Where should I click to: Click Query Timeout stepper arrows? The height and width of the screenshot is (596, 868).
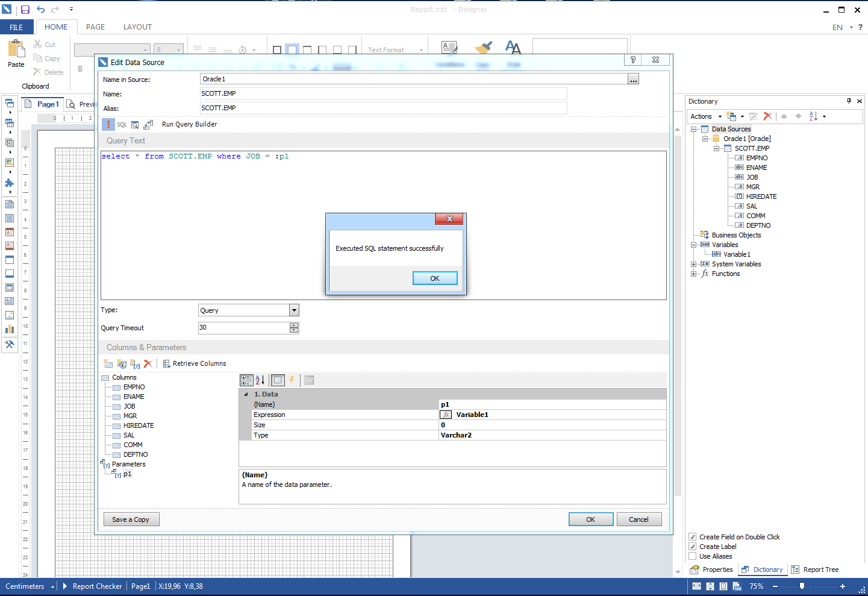tap(294, 328)
